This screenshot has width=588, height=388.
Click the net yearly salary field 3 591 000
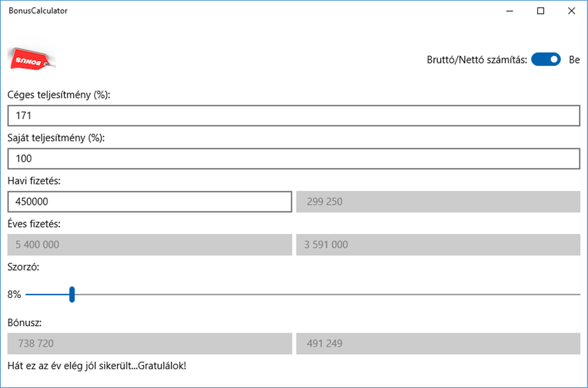[438, 245]
